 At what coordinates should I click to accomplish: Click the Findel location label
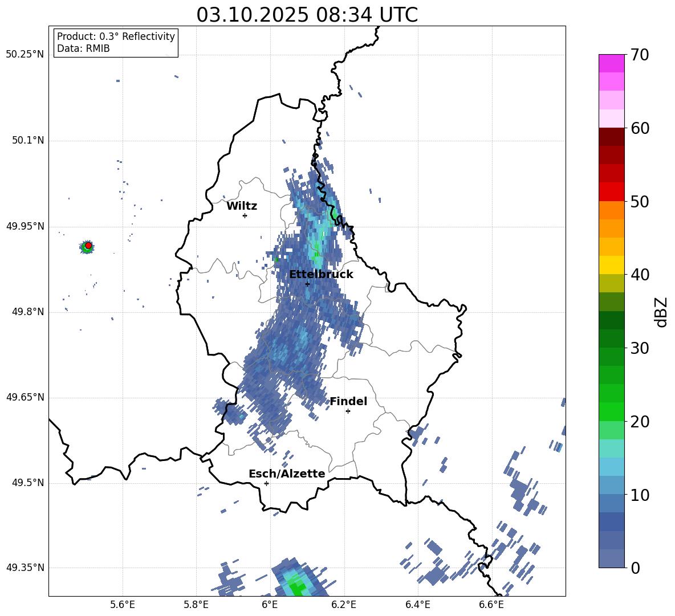click(348, 401)
